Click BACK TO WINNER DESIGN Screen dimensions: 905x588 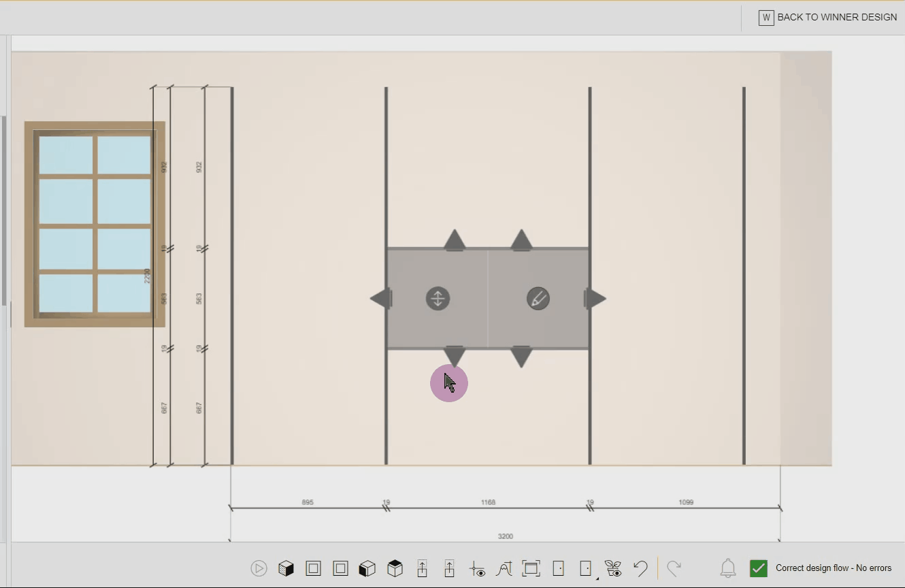[x=837, y=17]
